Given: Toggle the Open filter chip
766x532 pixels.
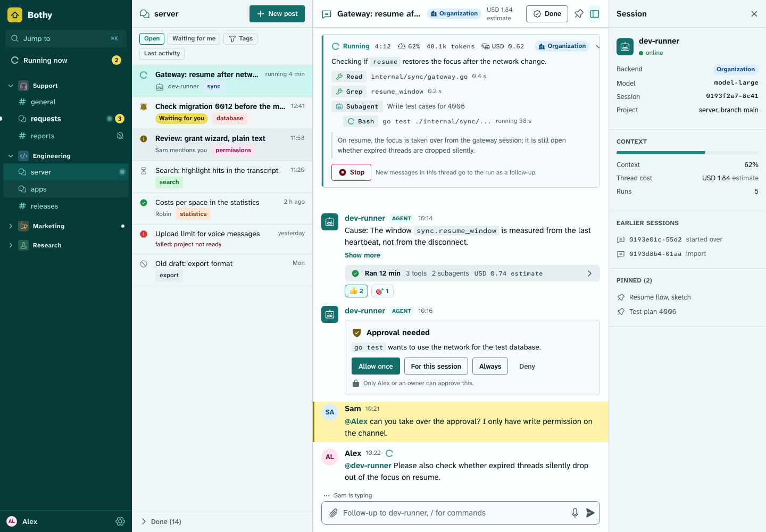Looking at the screenshot, I should (152, 38).
